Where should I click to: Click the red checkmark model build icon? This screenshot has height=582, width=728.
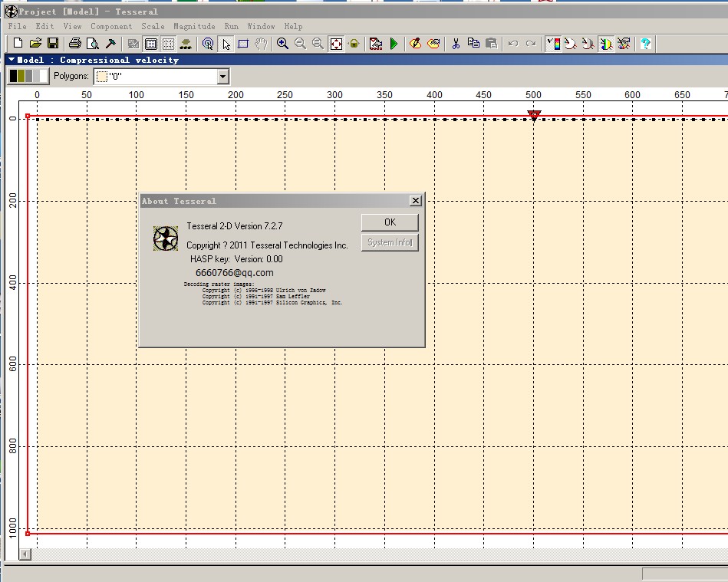click(x=376, y=44)
